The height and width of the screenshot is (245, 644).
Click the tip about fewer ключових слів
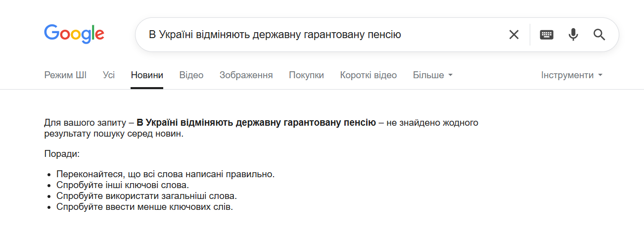[144, 207]
